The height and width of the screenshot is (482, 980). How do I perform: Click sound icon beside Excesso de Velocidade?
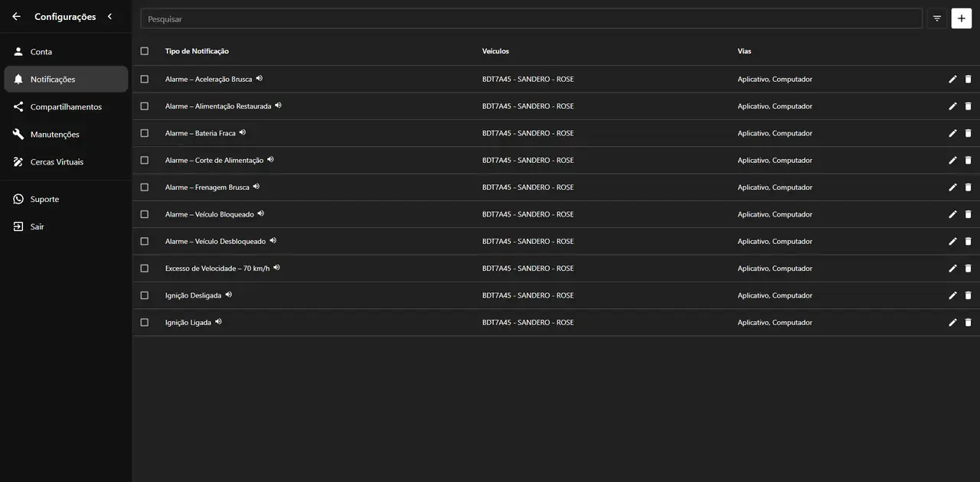coord(277,268)
